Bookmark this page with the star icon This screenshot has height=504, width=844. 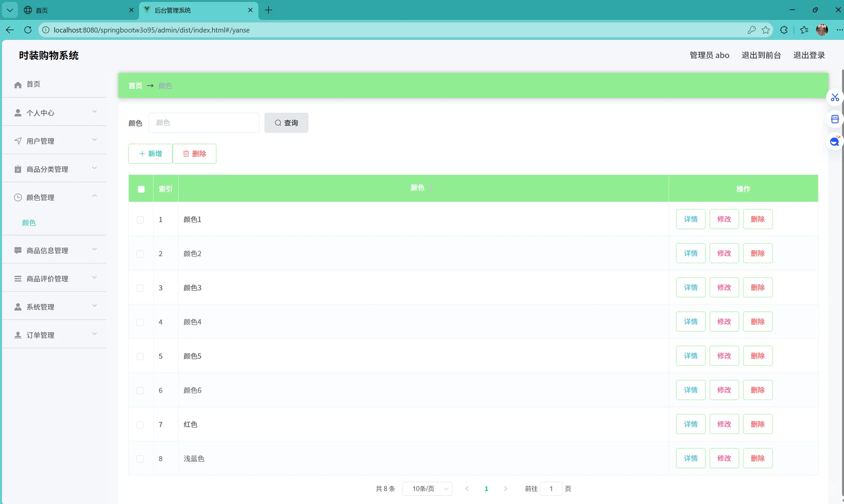[x=766, y=30]
